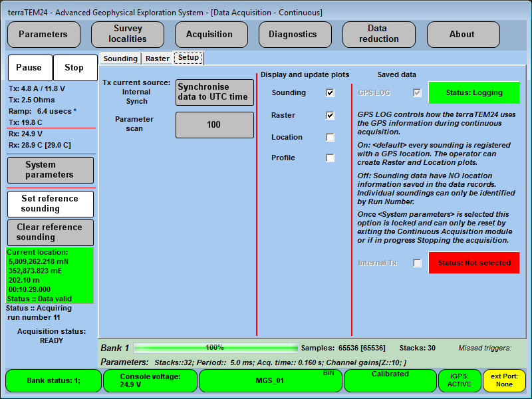Toggle the Internal Tx checkbox
The height and width of the screenshot is (399, 532).
coord(417,263)
